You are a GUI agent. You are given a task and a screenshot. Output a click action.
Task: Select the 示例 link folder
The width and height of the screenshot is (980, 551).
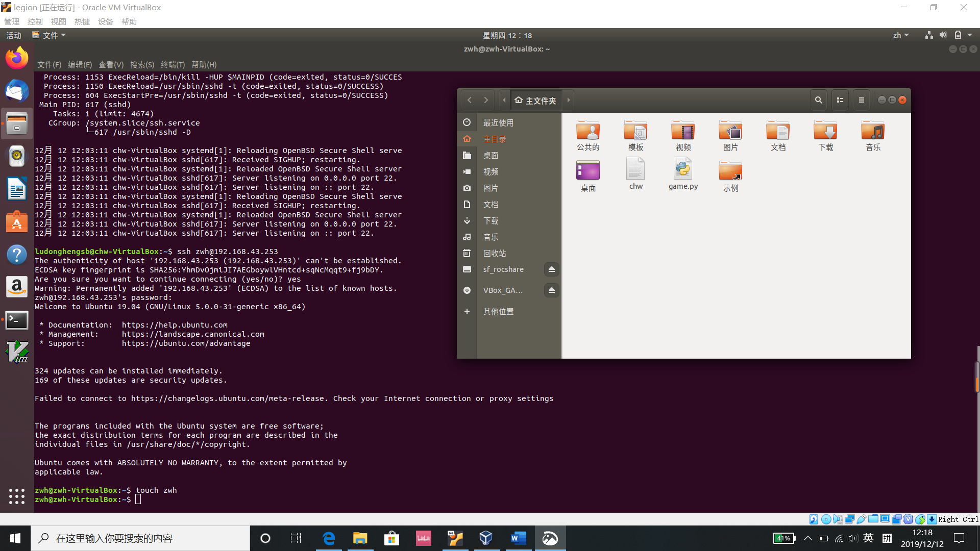(730, 176)
